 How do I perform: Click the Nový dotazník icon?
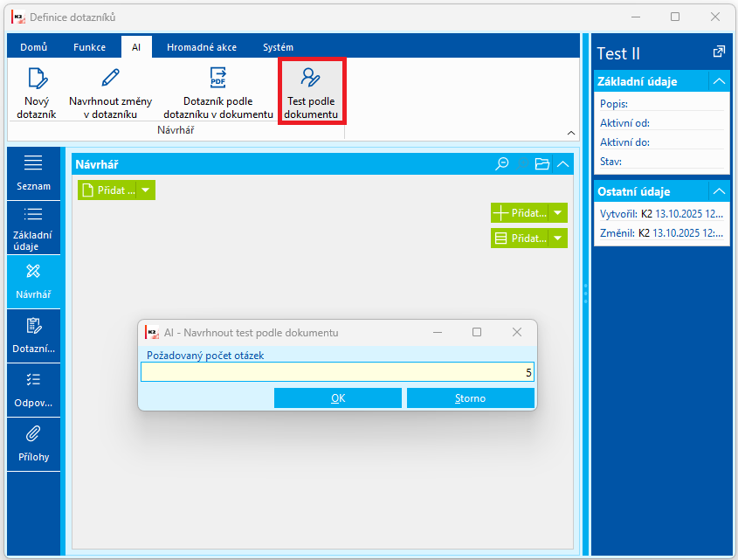(36, 93)
